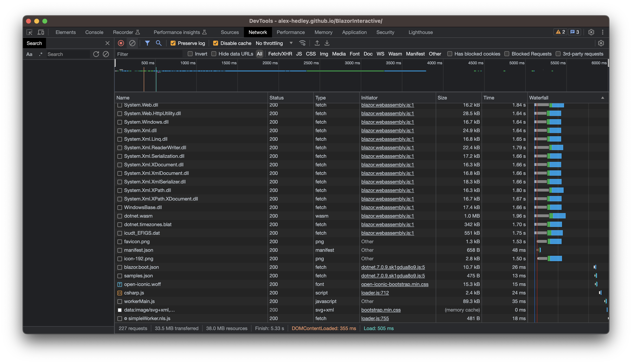Click the warnings counter badge showing 2
The width and height of the screenshot is (632, 364).
tap(560, 32)
